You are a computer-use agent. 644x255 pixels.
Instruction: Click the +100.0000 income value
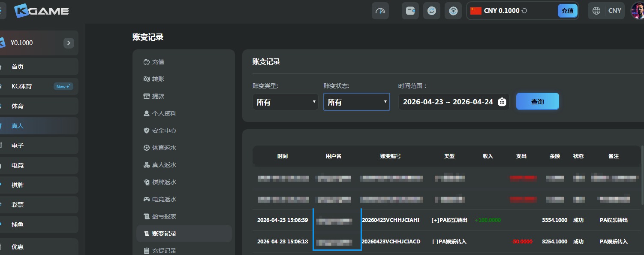point(488,220)
